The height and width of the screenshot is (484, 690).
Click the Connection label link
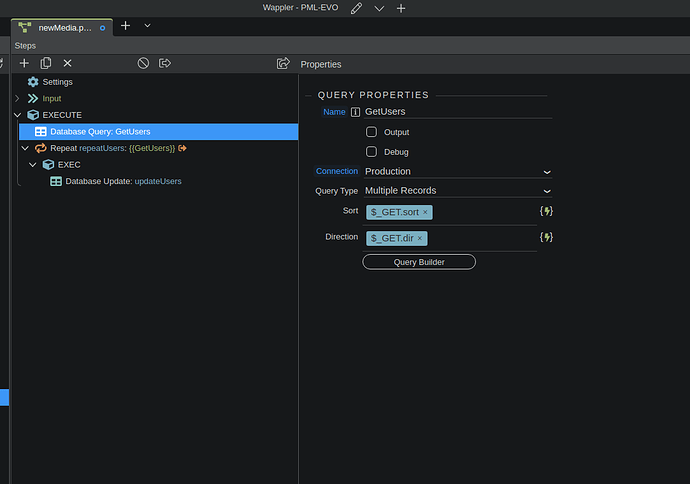tap(337, 171)
